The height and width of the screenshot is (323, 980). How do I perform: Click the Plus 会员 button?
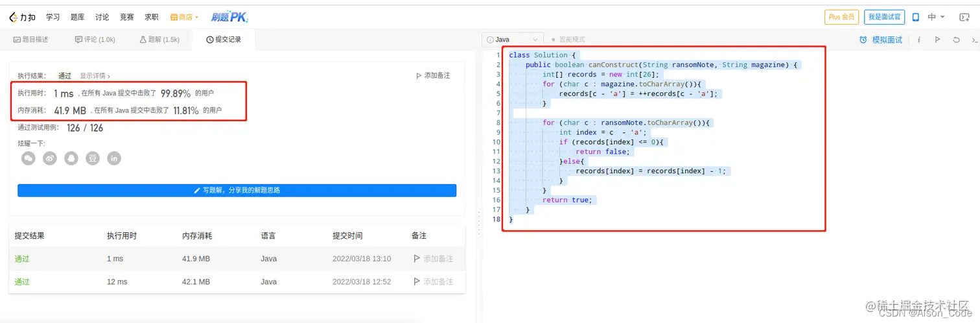pos(841,17)
